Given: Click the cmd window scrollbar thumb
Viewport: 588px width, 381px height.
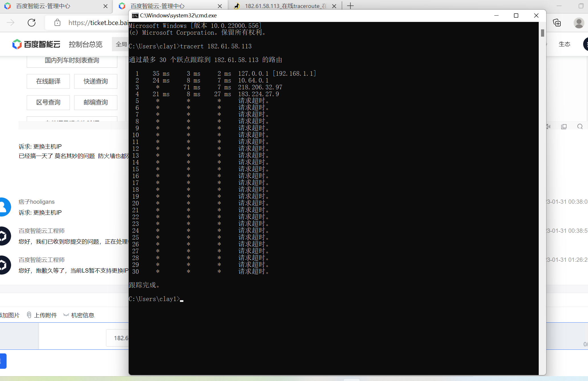Looking at the screenshot, I should (542, 33).
